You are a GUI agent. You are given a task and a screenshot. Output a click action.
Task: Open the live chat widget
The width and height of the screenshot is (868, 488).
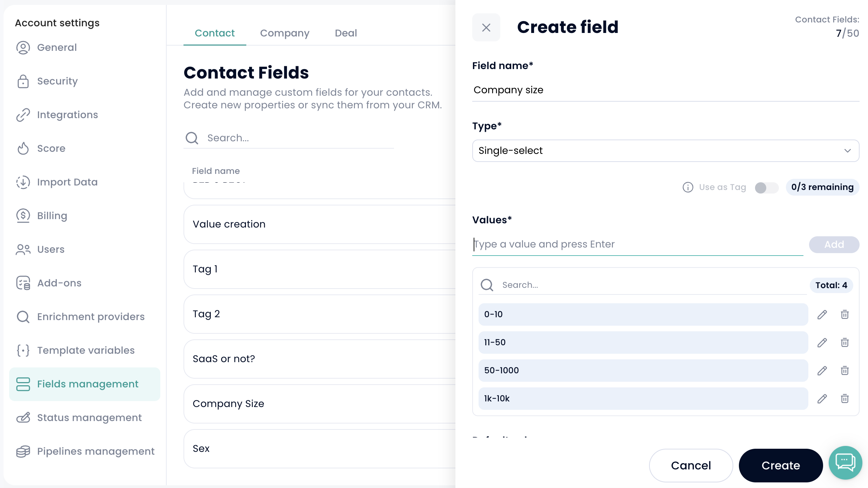tap(845, 462)
